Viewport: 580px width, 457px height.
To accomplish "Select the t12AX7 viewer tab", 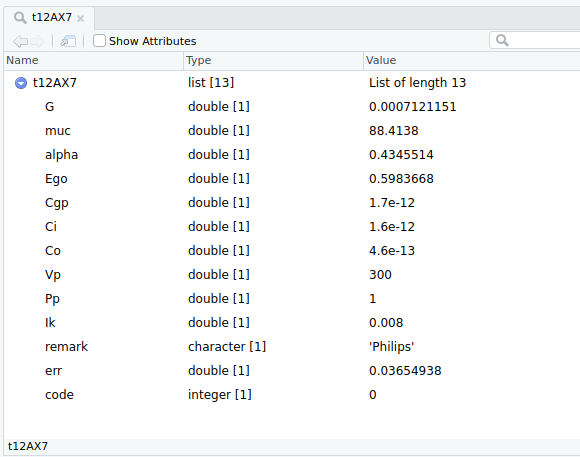I will pos(49,18).
